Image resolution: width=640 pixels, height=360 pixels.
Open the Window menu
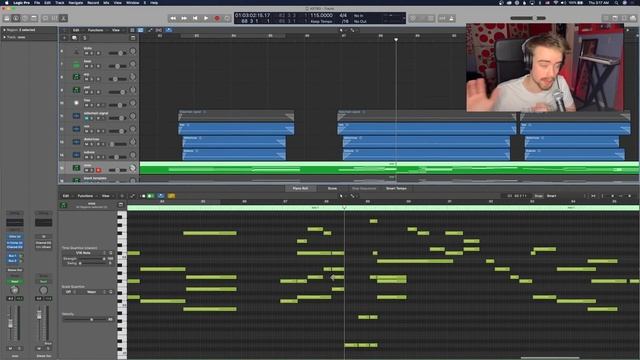132,2
